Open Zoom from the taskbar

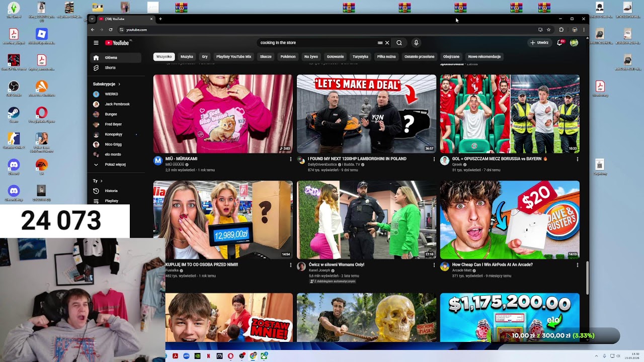point(186,356)
